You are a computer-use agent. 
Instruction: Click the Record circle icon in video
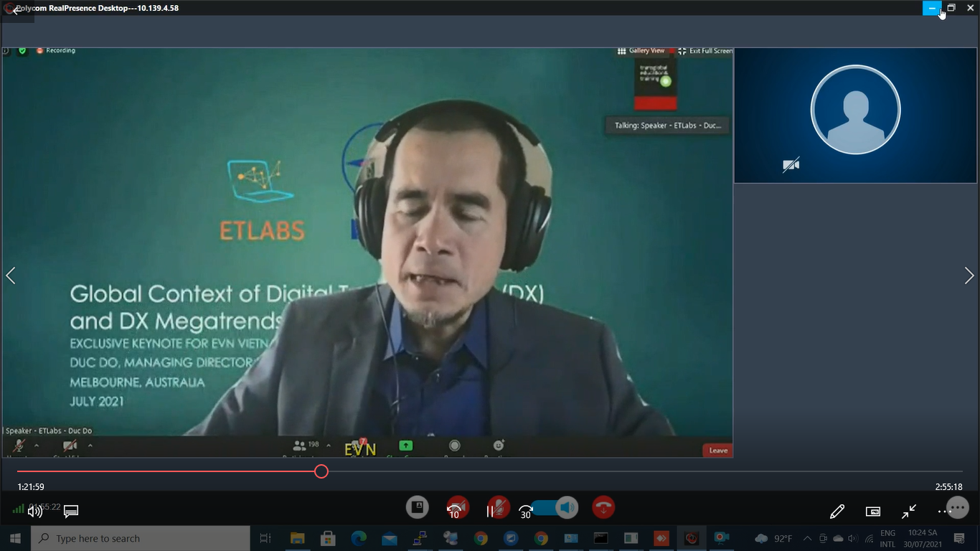454,446
